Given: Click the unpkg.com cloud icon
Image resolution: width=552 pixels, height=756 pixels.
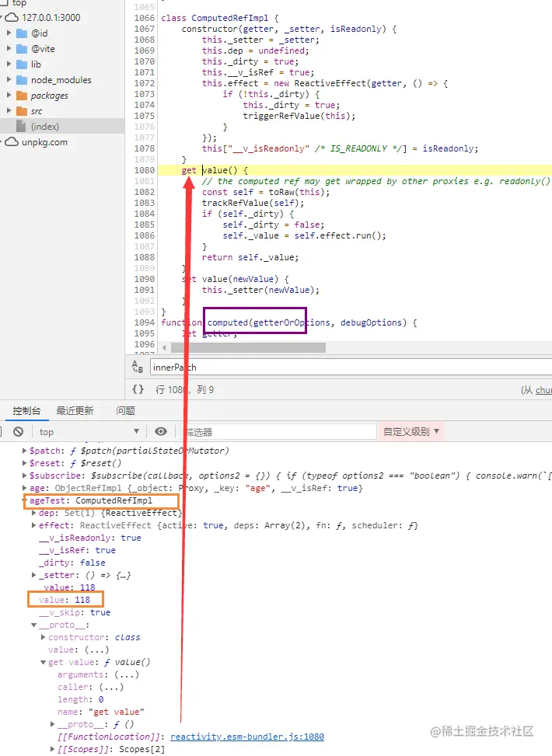Looking at the screenshot, I should pyautogui.click(x=12, y=142).
